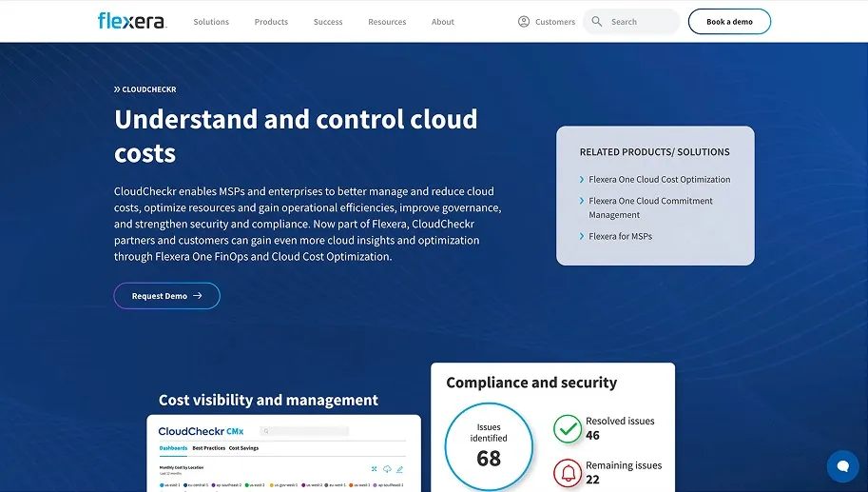Image resolution: width=868 pixels, height=492 pixels.
Task: Click the Customers user account icon
Action: click(524, 22)
